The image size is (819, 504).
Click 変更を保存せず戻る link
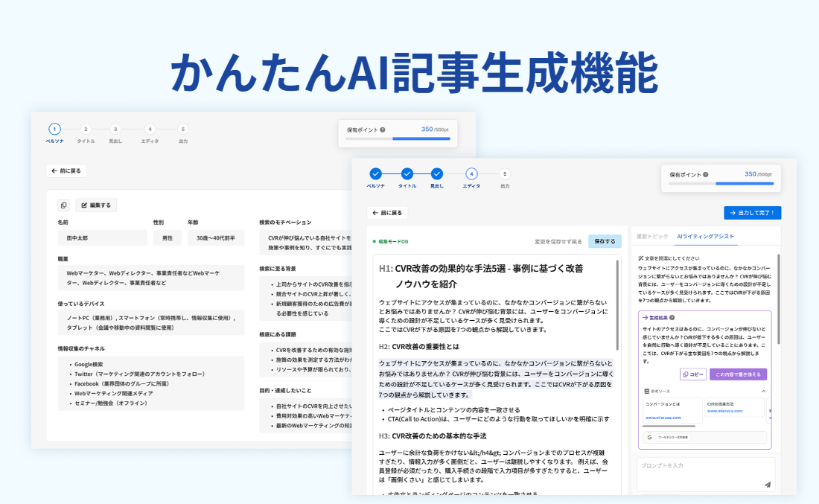[x=558, y=242]
